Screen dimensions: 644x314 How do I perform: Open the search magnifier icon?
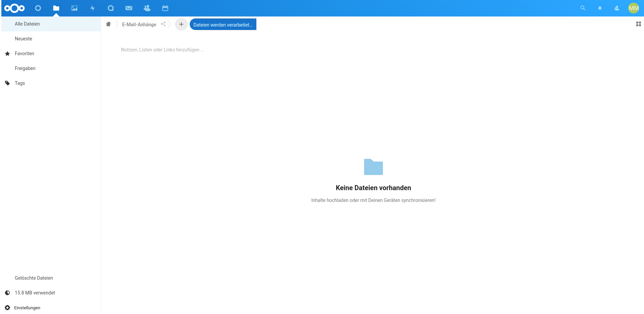point(583,8)
